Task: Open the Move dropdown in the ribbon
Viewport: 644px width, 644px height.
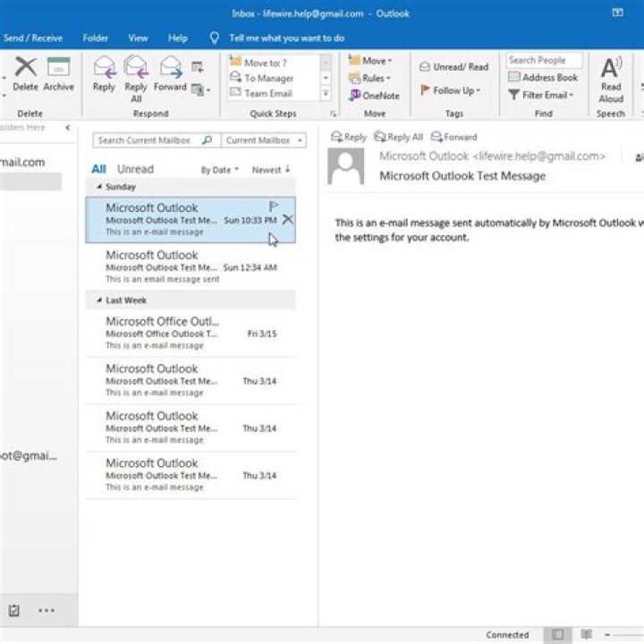Action: click(x=370, y=61)
